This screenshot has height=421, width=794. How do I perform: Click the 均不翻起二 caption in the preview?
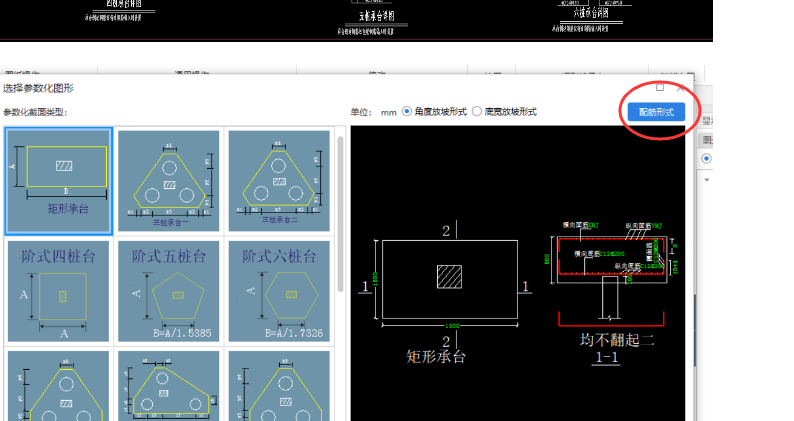coord(617,340)
